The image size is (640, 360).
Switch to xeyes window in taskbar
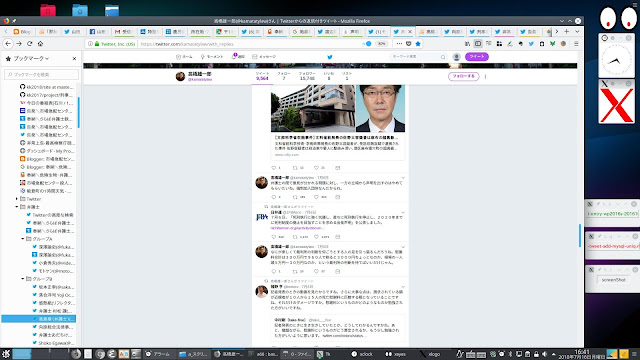point(396,354)
